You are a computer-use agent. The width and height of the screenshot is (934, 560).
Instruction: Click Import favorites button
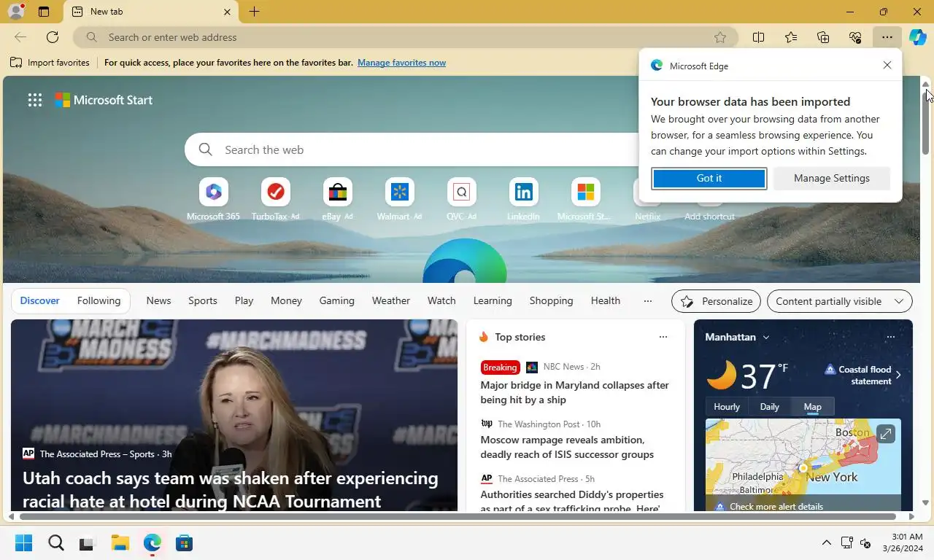coord(50,63)
